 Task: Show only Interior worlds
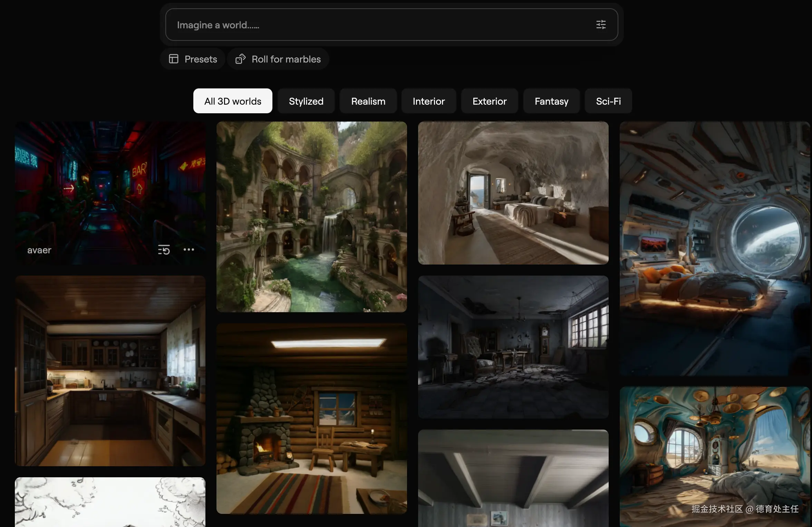point(428,101)
